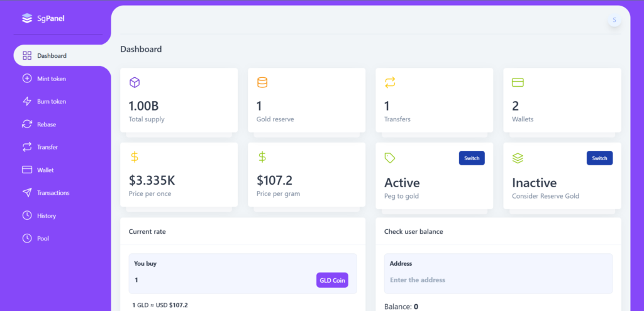Click the Dashboard page title
The width and height of the screenshot is (644, 311).
tap(141, 49)
